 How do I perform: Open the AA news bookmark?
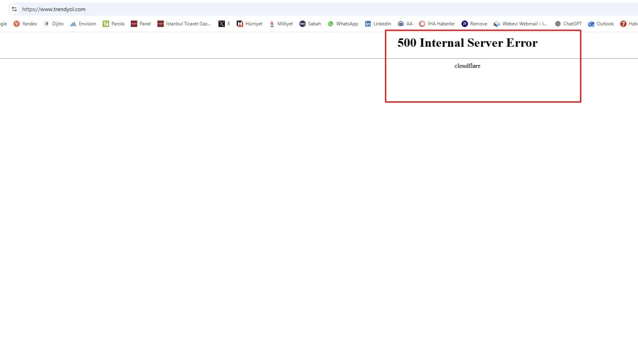point(405,24)
